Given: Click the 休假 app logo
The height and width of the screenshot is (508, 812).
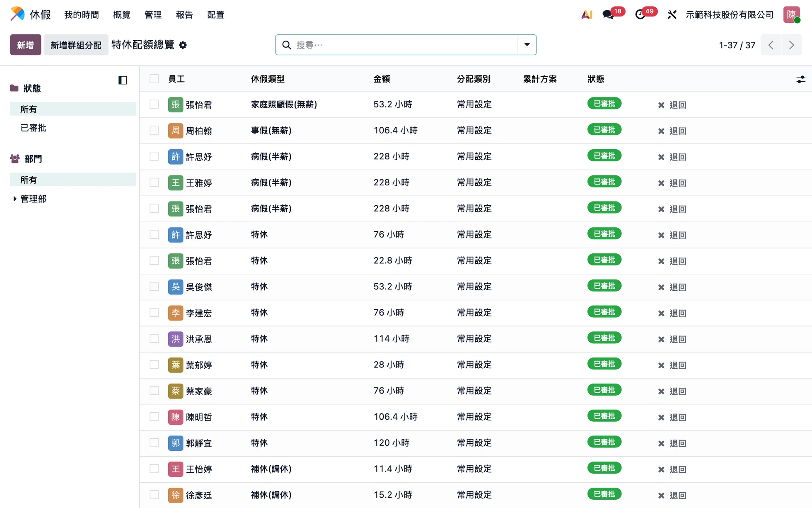Looking at the screenshot, I should tap(17, 14).
